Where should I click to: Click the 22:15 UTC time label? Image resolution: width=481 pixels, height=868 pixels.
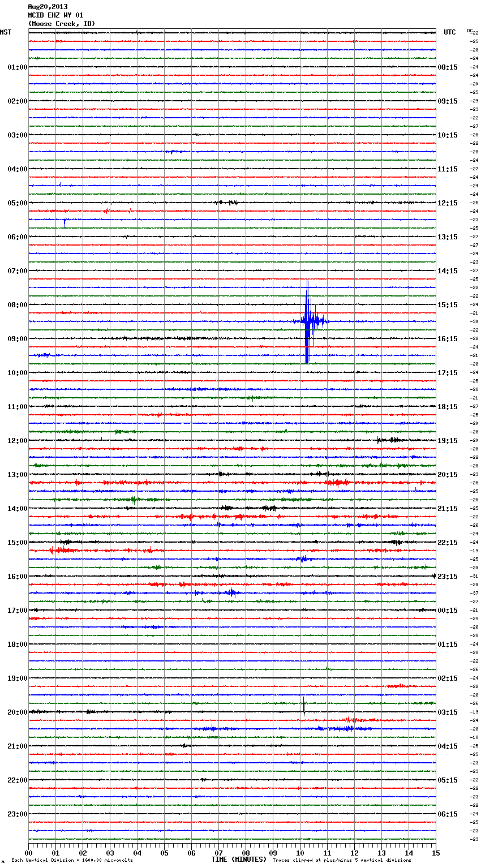[448, 543]
